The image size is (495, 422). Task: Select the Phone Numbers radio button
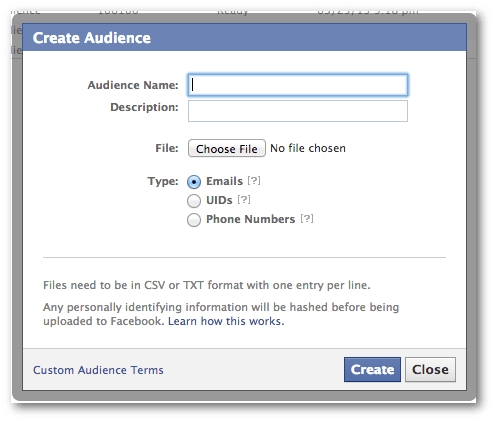pos(194,220)
